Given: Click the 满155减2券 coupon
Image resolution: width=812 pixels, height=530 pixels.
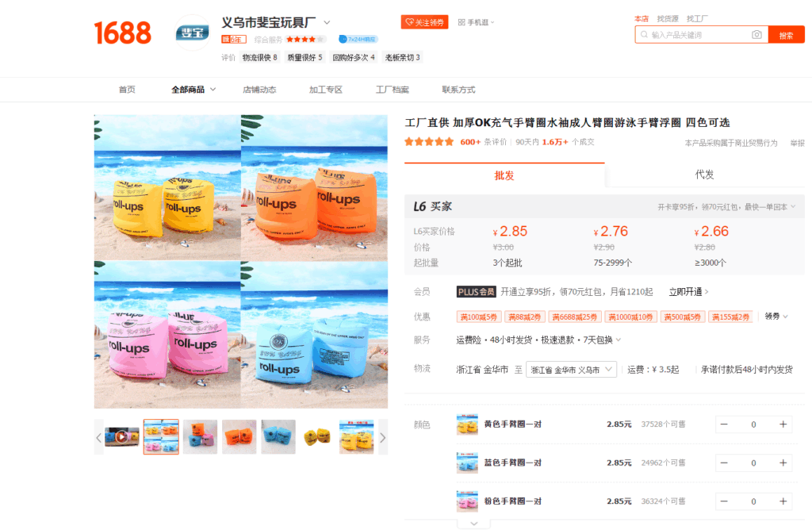Looking at the screenshot, I should point(730,317).
